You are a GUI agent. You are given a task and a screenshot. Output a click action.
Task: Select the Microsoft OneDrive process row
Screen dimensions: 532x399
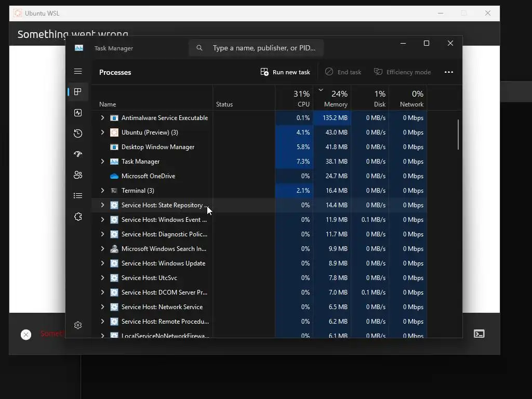point(259,176)
